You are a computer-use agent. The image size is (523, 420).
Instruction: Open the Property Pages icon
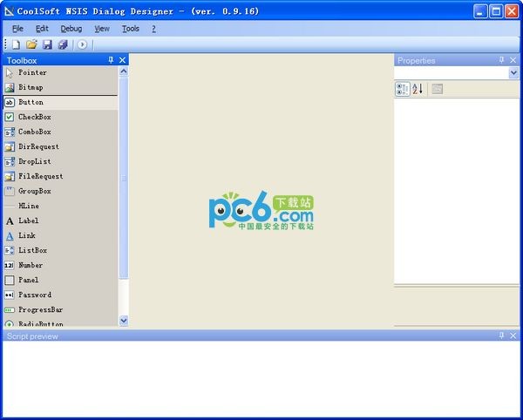[x=437, y=89]
